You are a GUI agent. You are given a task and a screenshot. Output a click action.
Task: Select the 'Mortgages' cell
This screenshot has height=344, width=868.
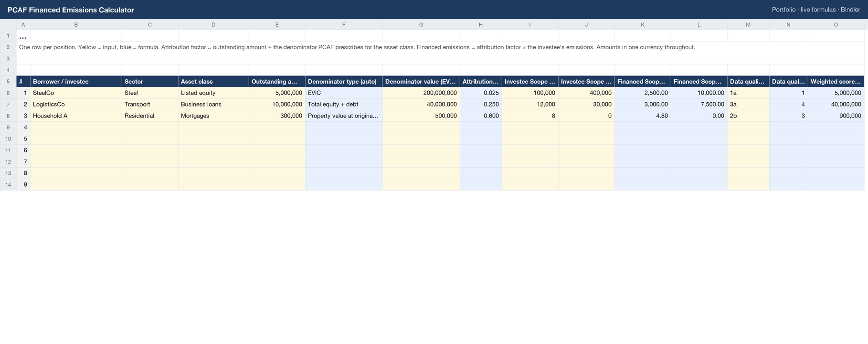point(213,116)
